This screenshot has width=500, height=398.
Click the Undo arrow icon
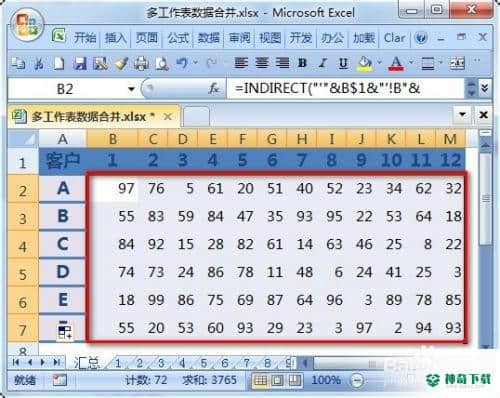pyautogui.click(x=182, y=63)
